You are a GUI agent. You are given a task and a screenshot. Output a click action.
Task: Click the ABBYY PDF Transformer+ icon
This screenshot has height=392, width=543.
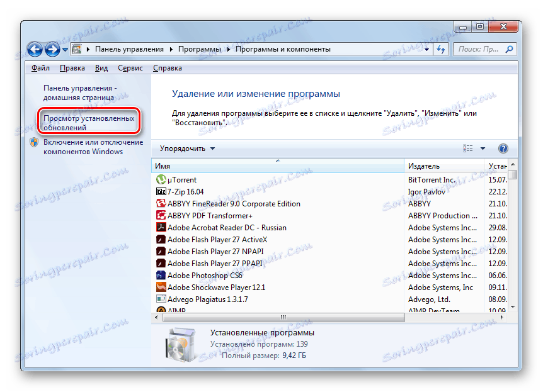pos(161,215)
